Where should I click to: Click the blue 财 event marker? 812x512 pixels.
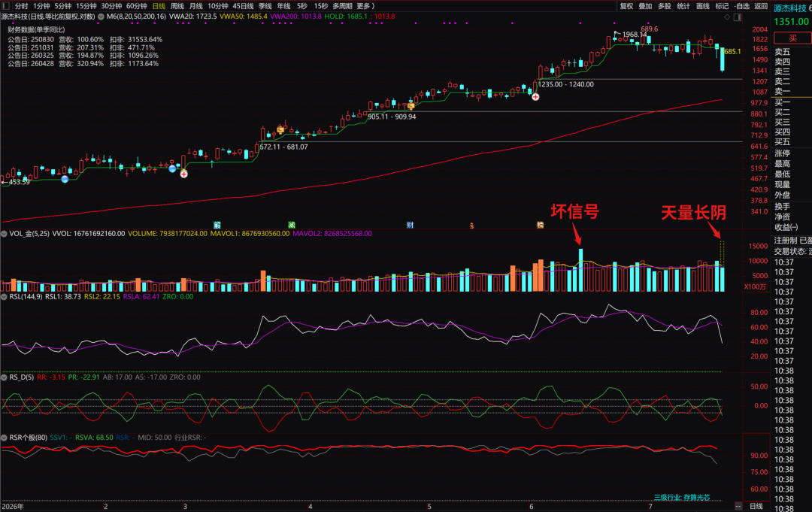[410, 225]
